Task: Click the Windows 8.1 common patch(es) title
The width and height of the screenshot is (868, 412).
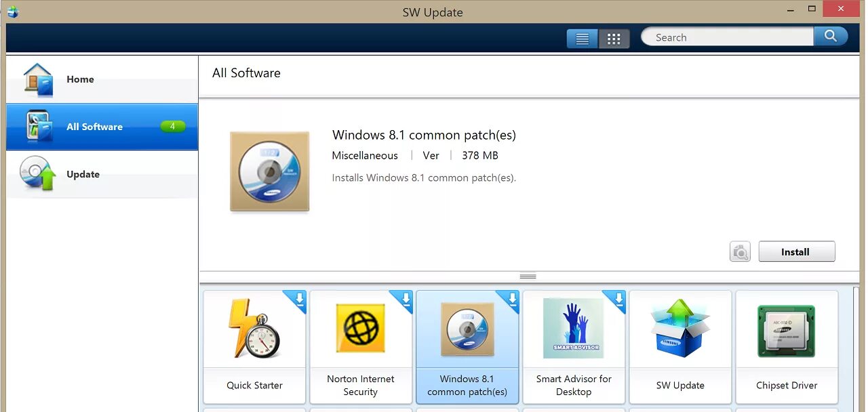Action: (424, 135)
